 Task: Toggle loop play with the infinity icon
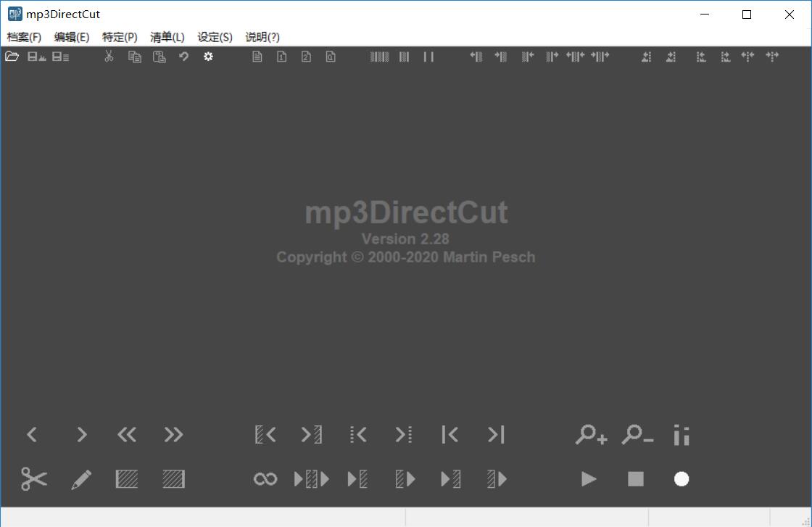[x=265, y=479]
